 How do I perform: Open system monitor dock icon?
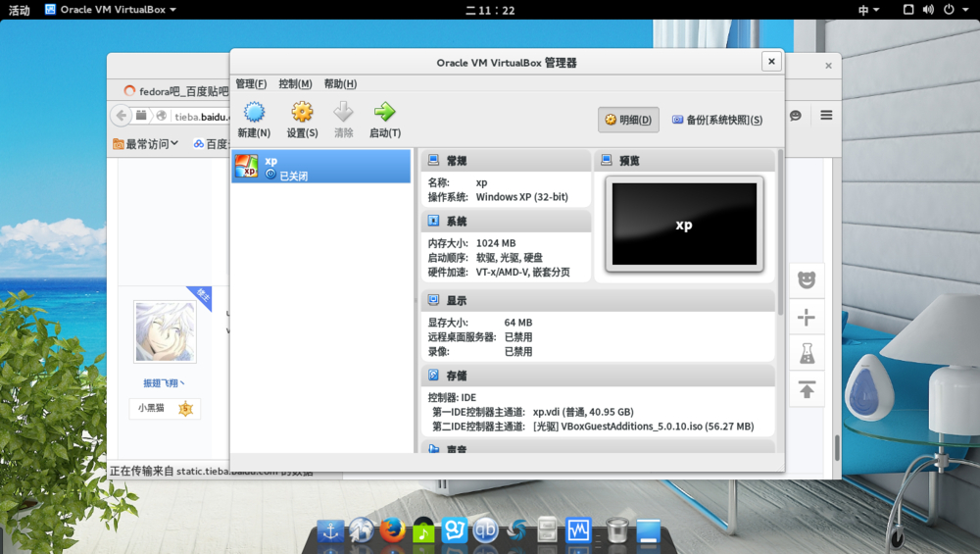pyautogui.click(x=578, y=530)
